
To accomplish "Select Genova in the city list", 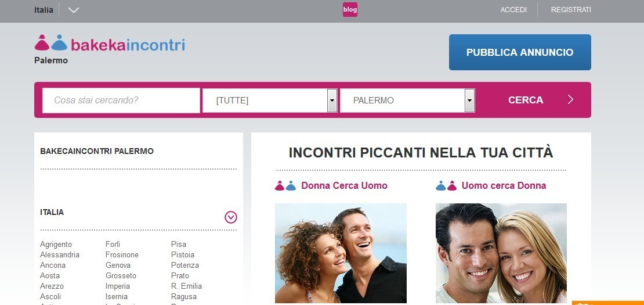I will click(118, 265).
